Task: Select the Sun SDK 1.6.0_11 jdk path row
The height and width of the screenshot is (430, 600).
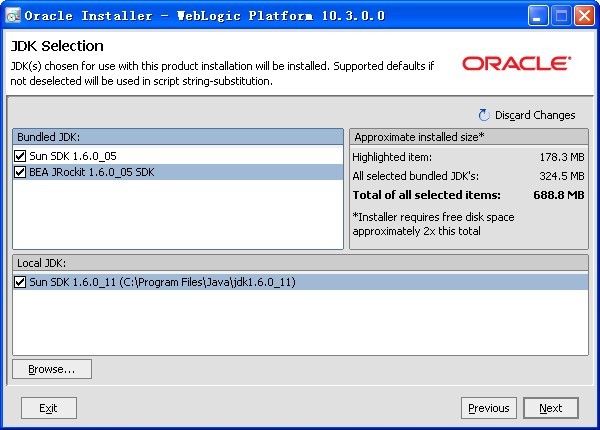Action: coord(300,282)
